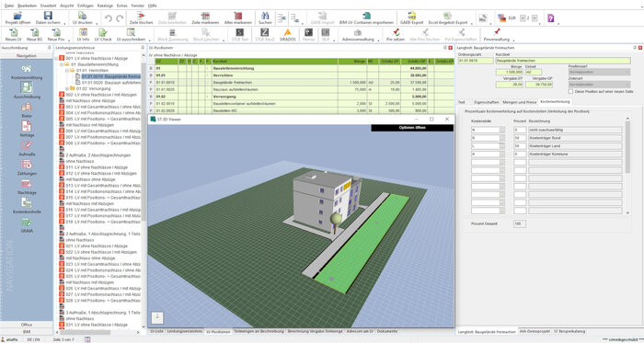Viewport: 644px width, 343px height.
Task: Select the GRAVA sidebar icon
Action: click(x=27, y=223)
